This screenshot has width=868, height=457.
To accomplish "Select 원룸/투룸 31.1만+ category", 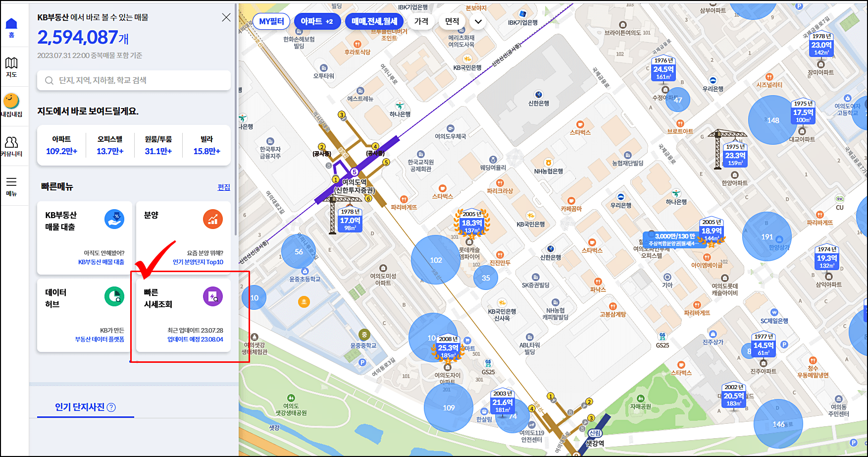I will click(x=158, y=145).
